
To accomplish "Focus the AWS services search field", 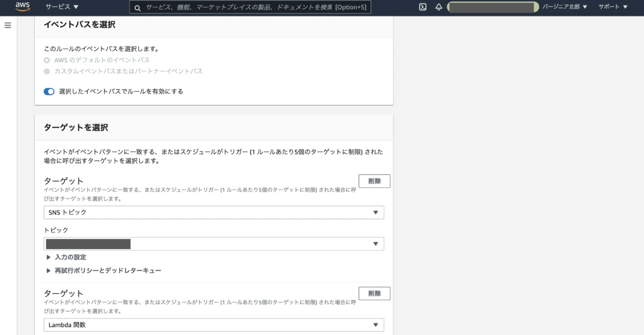I will pyautogui.click(x=250, y=7).
